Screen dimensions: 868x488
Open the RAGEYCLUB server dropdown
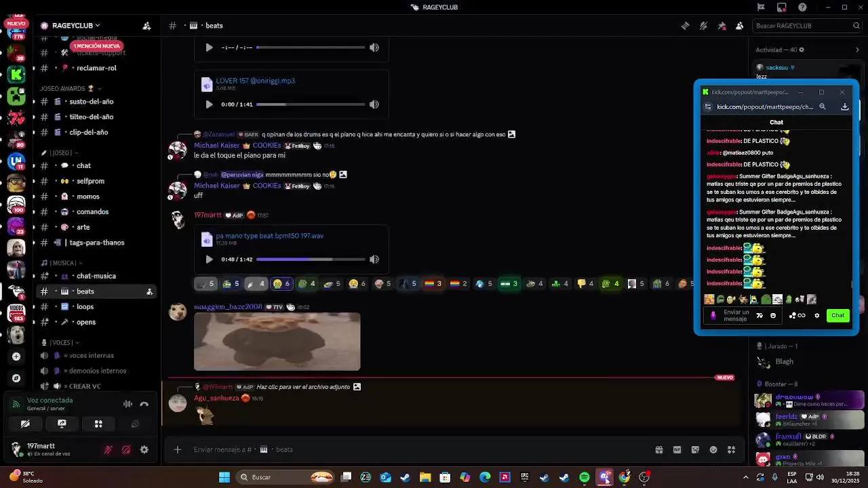71,26
